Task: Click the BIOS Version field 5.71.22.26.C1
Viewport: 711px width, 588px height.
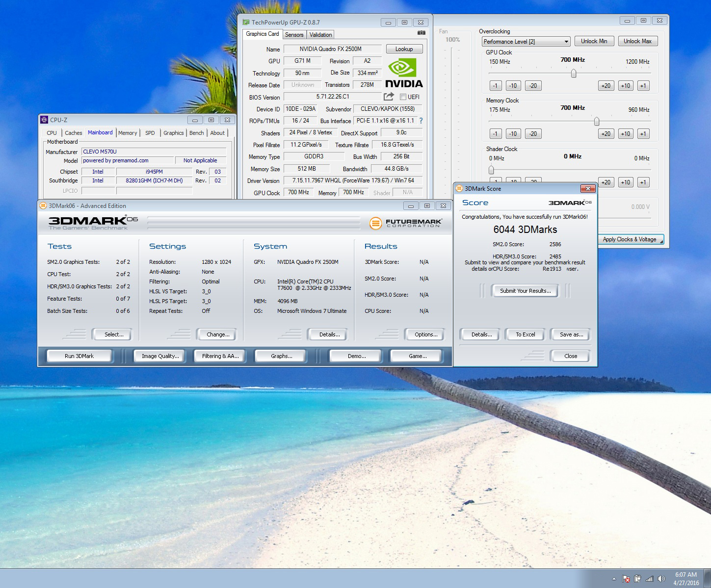Action: (x=333, y=97)
